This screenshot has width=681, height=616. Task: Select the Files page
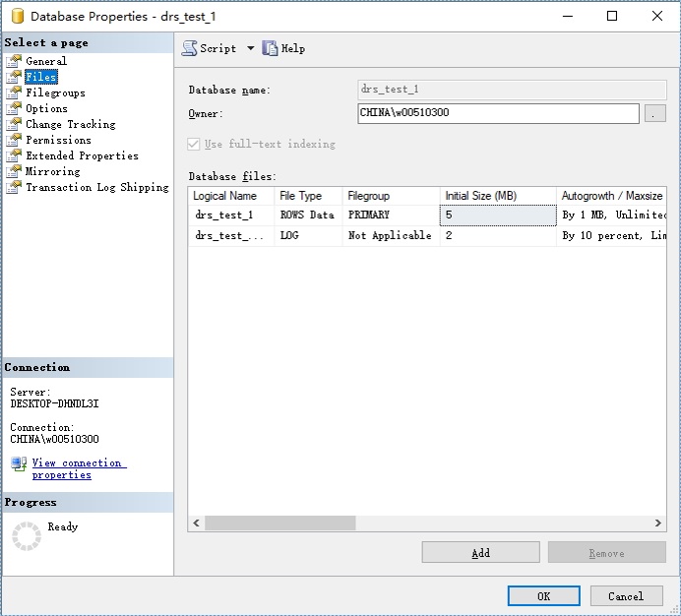(40, 77)
